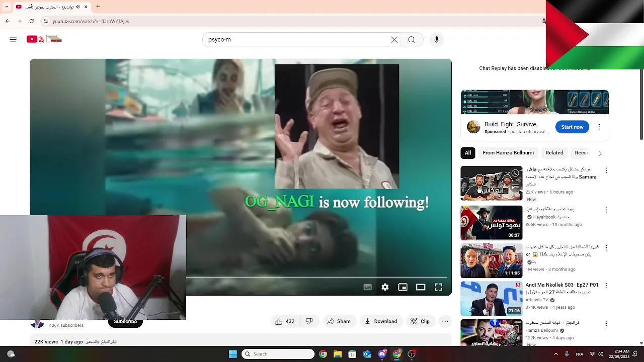Open options for Andi Ma Nkollek video
Image resolution: width=644 pixels, height=362 pixels.
(x=606, y=286)
